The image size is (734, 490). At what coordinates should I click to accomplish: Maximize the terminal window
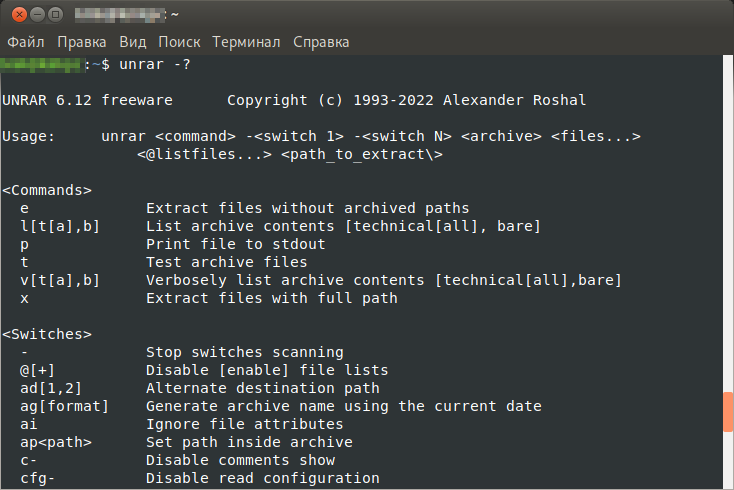[x=54, y=15]
